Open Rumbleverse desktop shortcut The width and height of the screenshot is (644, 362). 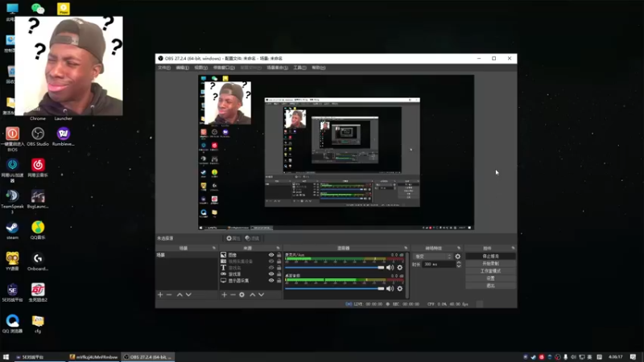tap(64, 137)
